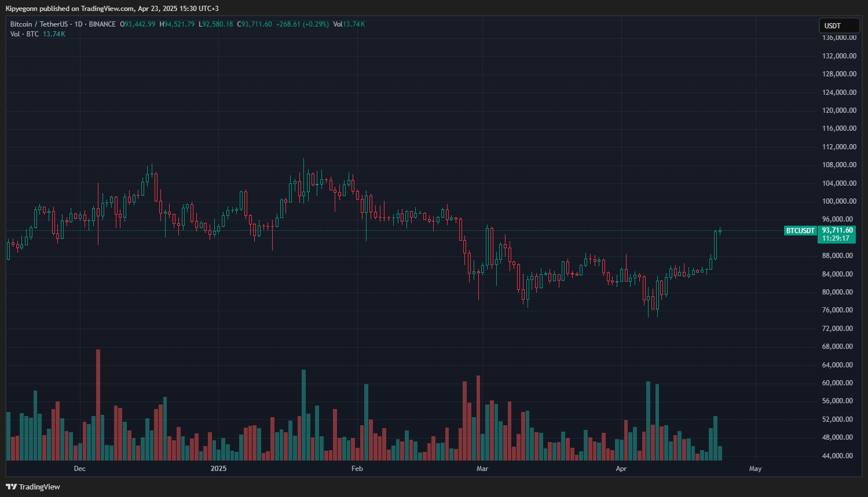Click the high price H94,521.79

(177, 24)
